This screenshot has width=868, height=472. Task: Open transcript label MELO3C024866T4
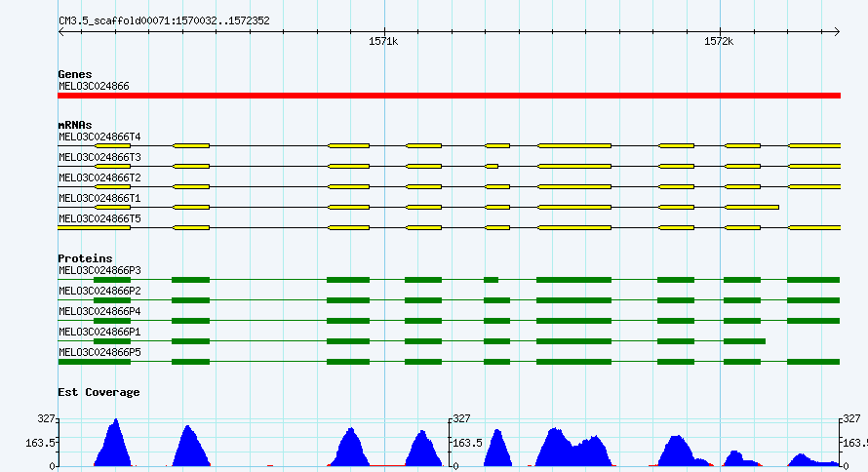99,137
